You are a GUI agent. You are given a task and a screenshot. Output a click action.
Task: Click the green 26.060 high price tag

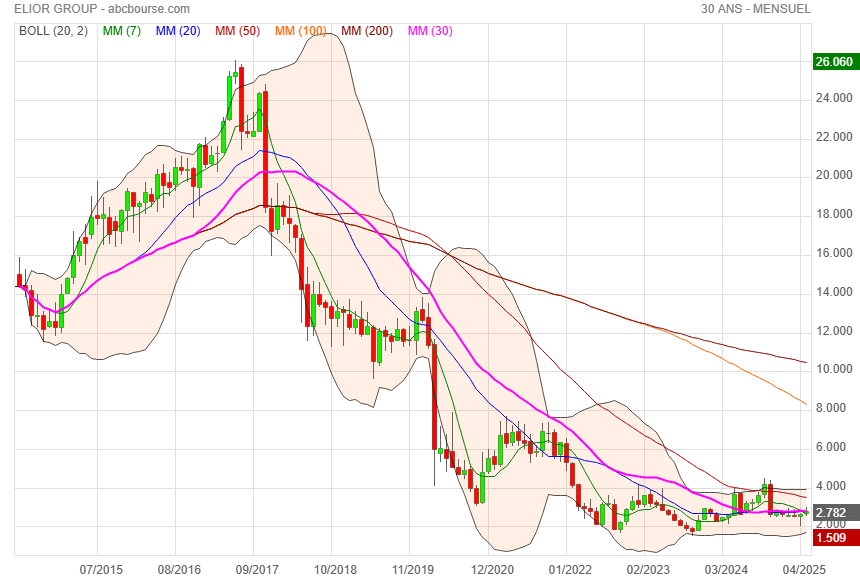point(834,61)
